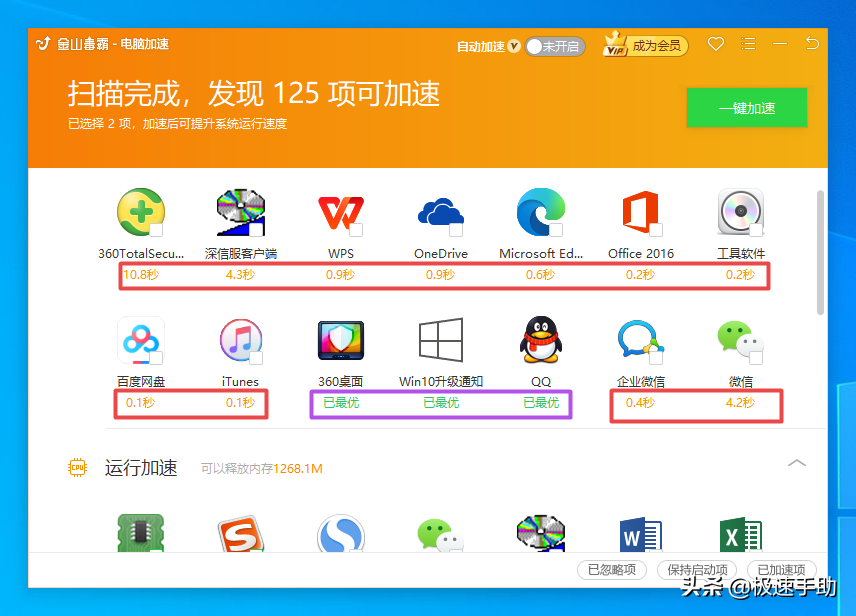Click the 深信服客户端 icon
Viewport: 856px width, 616px height.
241,212
